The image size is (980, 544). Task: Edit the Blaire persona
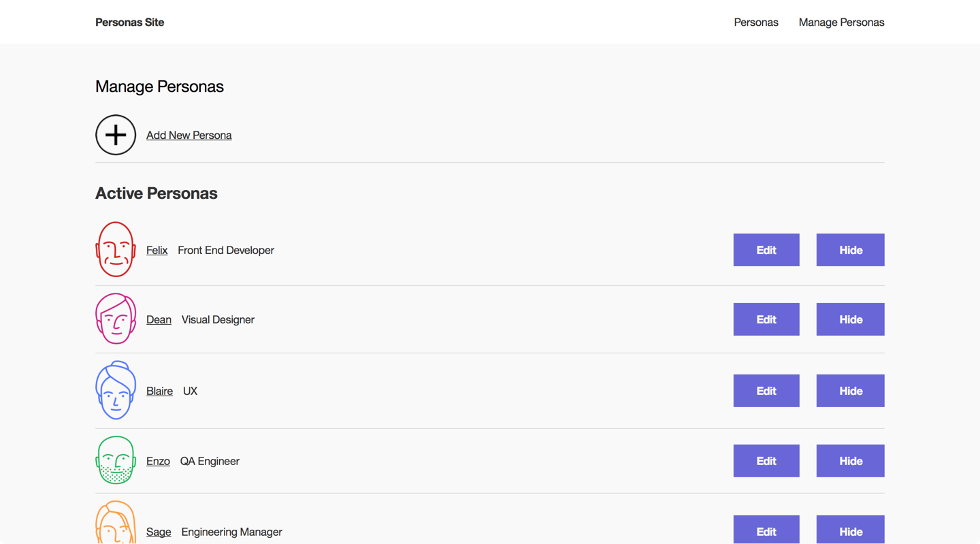click(x=766, y=391)
